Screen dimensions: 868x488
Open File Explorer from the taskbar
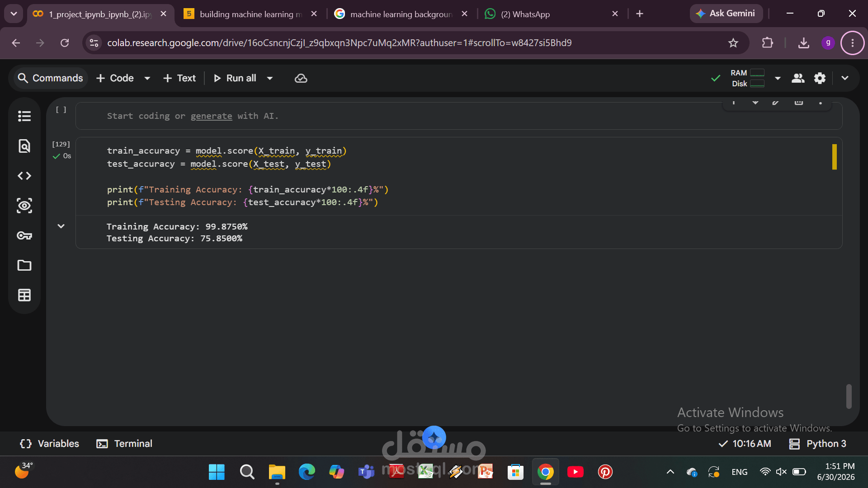(x=277, y=472)
